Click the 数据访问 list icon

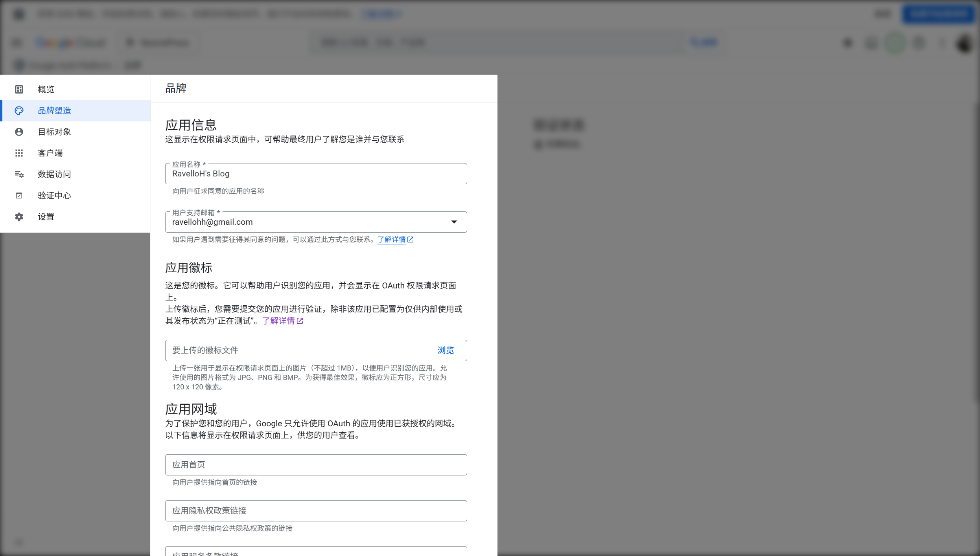pos(19,174)
